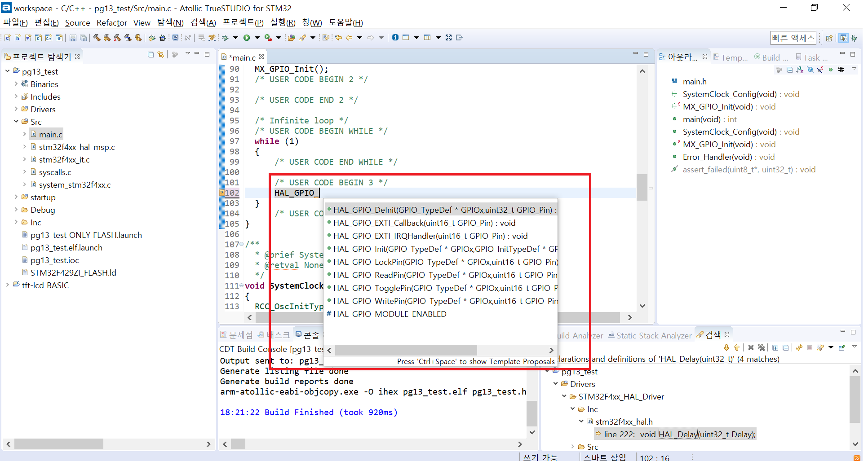Click the Last Edit Location arrow icon
The height and width of the screenshot is (461, 868).
[x=338, y=38]
